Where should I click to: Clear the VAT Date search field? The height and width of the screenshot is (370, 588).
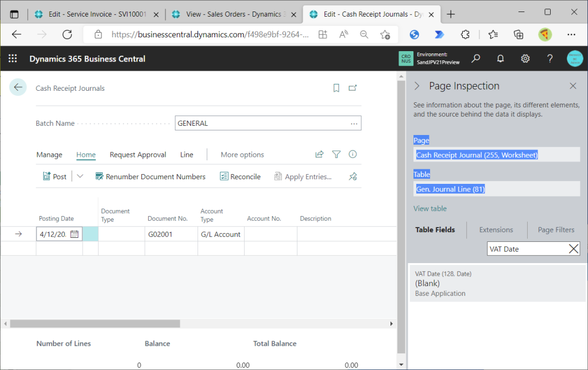point(574,249)
